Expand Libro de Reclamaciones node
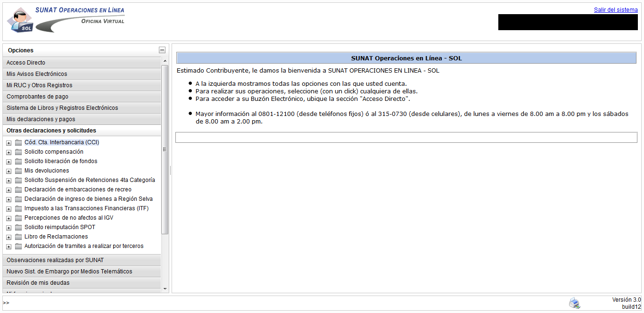This screenshot has width=644, height=313. 8,237
